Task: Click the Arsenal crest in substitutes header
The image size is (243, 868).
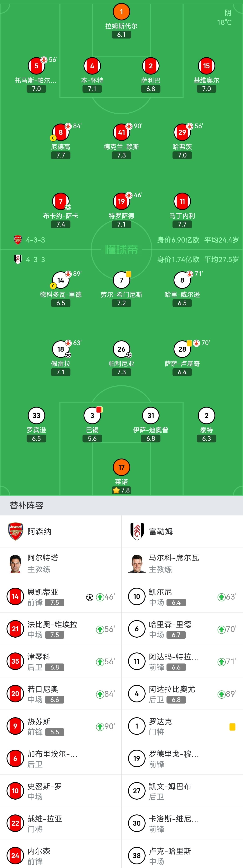Action: (x=16, y=532)
